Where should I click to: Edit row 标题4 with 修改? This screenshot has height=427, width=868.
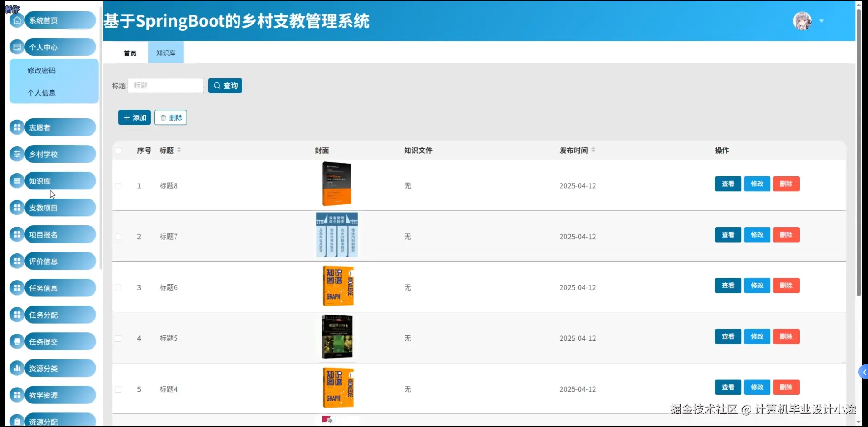[x=757, y=387]
